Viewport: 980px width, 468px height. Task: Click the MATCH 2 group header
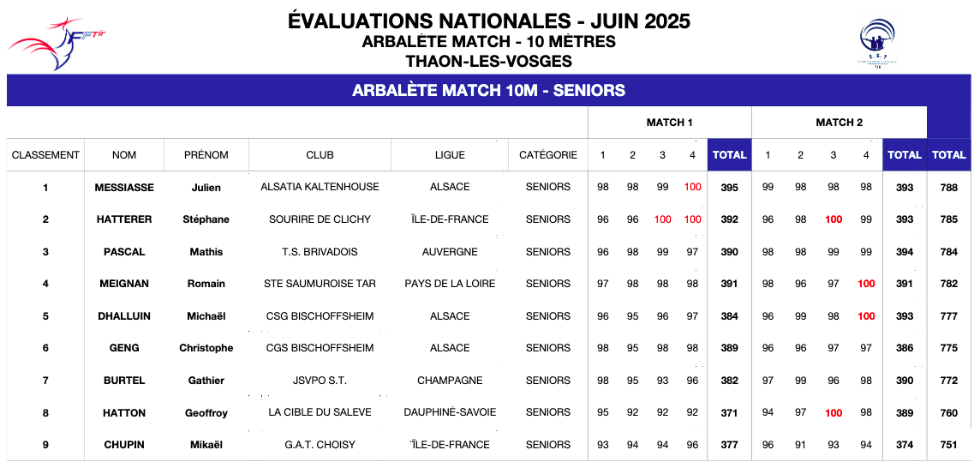839,123
